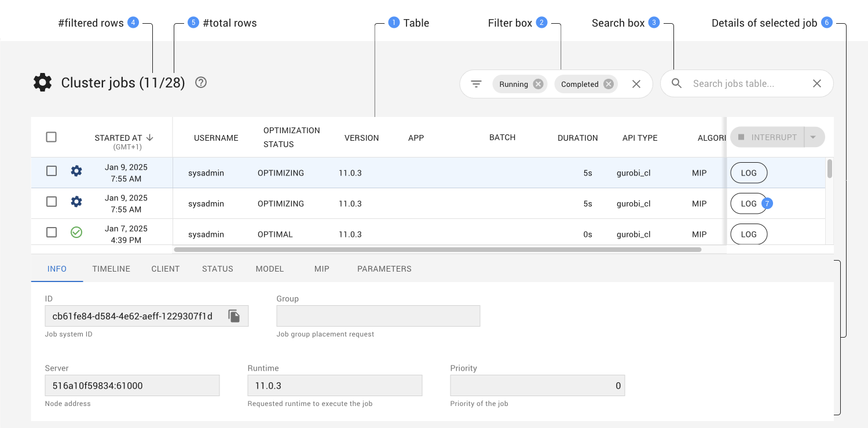Open the filter list icon
Screen dimensions: 868x428
[476, 84]
